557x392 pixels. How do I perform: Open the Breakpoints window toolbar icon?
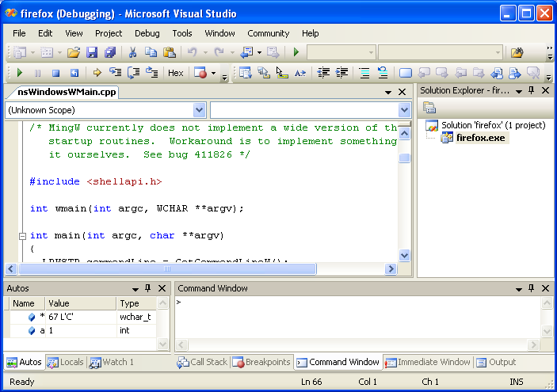pyautogui.click(x=200, y=73)
